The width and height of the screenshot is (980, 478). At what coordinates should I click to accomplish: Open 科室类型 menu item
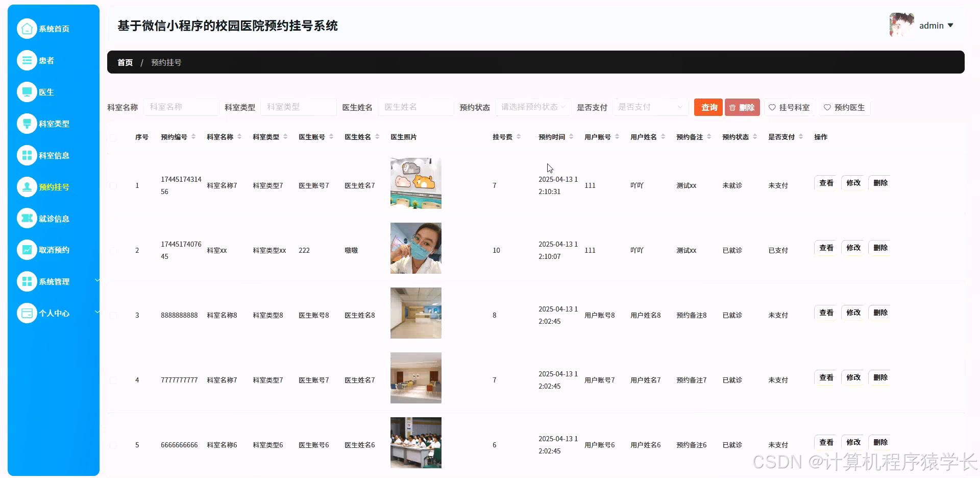pyautogui.click(x=54, y=124)
